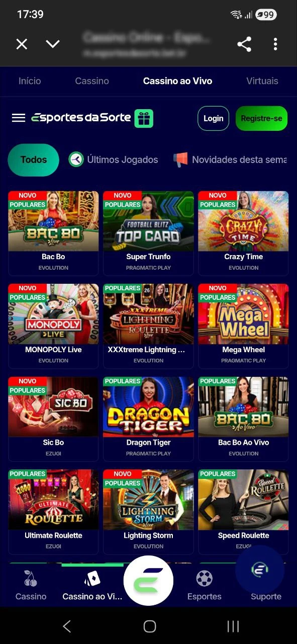Screen dimensions: 297x644
Task: Tap the Esportes soccer ball icon
Action: click(x=204, y=579)
